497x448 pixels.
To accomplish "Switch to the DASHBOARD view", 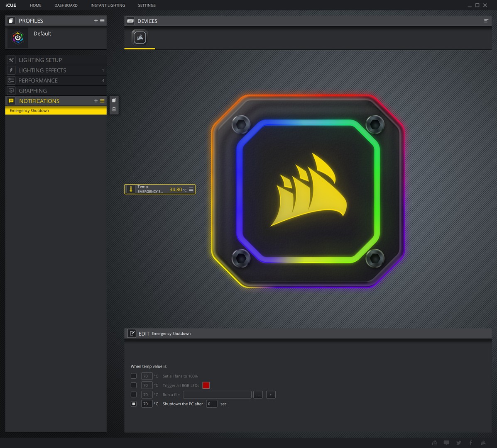I will [66, 5].
